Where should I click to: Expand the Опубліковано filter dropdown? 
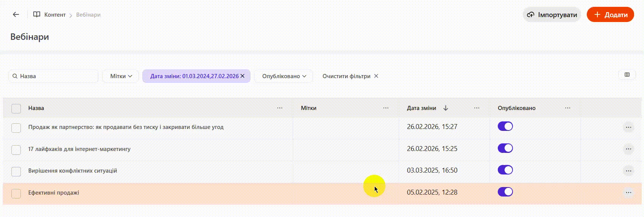pos(284,76)
